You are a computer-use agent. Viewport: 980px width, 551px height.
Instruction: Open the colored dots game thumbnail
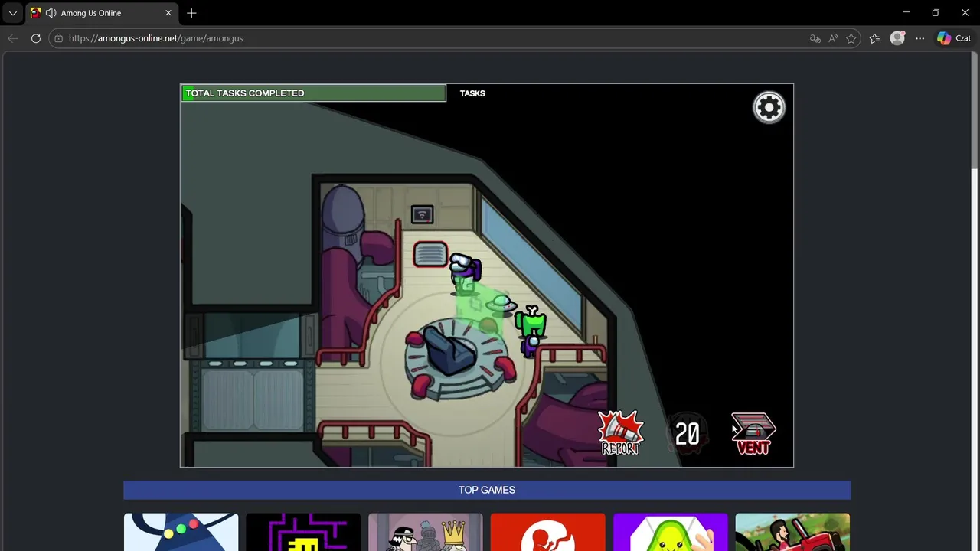(x=181, y=532)
